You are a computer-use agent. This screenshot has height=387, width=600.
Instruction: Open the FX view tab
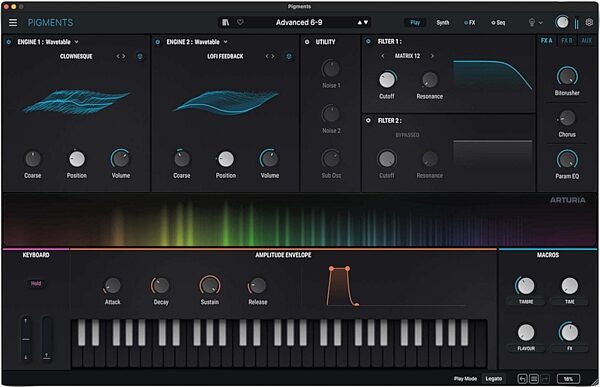coord(470,23)
